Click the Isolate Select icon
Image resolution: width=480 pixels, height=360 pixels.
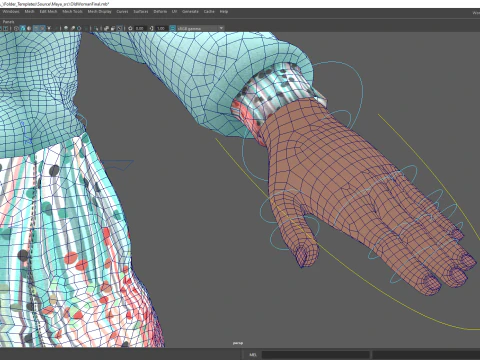pos(96,28)
